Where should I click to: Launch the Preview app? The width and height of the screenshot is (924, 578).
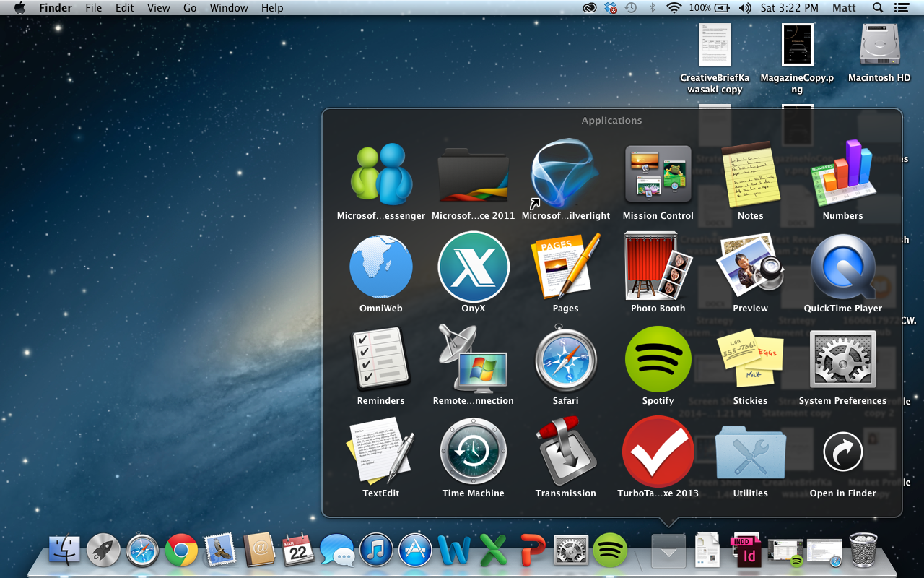tap(751, 267)
